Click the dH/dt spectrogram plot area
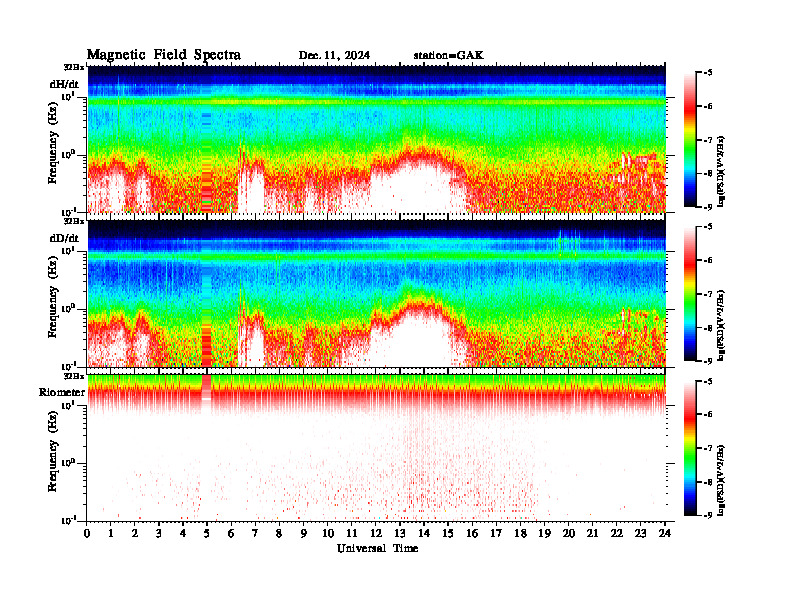This screenshot has width=792, height=612. tap(376, 139)
